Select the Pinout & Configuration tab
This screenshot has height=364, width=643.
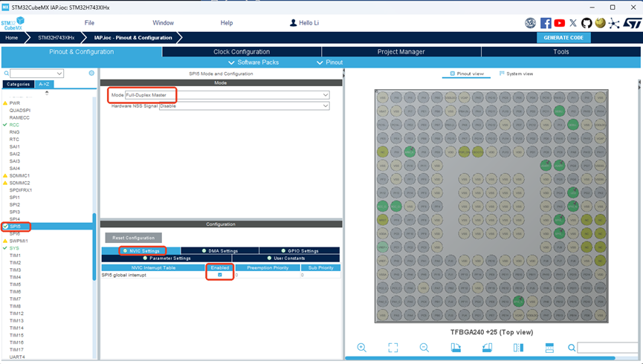[82, 52]
